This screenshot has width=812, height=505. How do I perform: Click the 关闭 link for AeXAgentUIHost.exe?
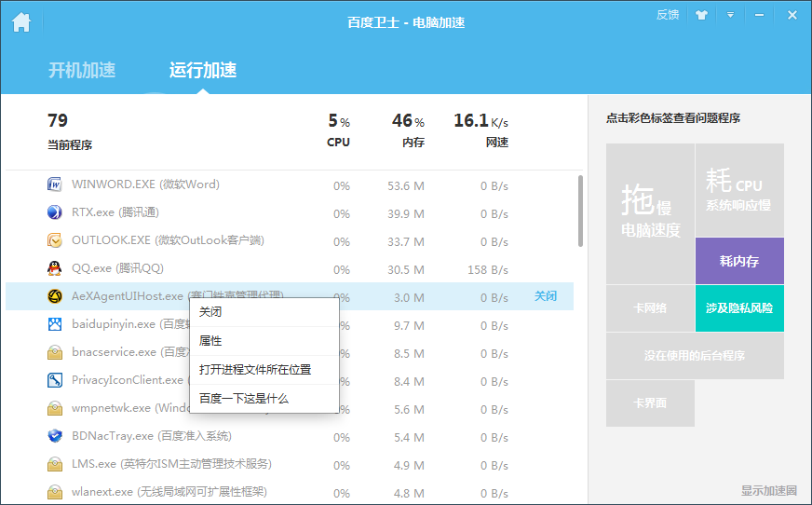(545, 296)
